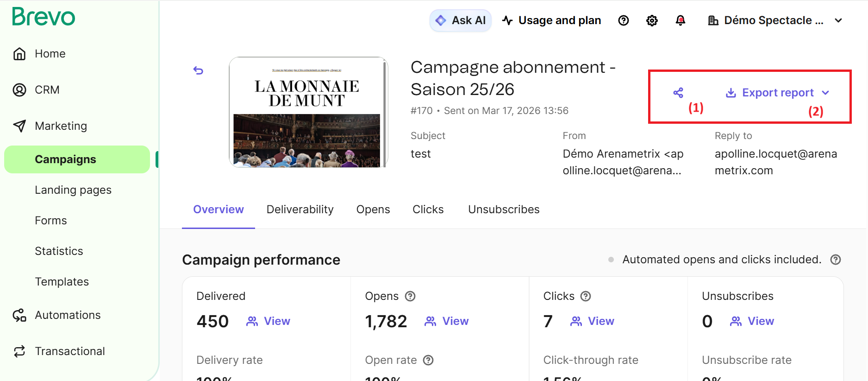
Task: Click the help icon next to Clicks
Action: coord(586,296)
